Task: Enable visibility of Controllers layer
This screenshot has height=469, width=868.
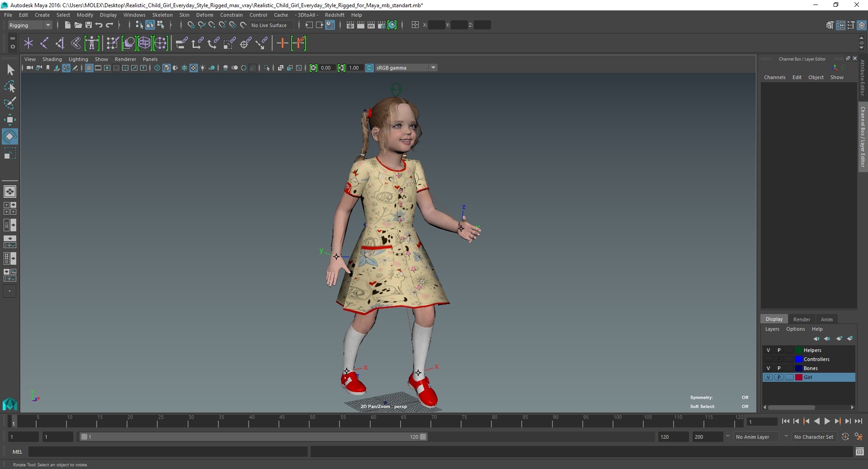Action: 768,359
